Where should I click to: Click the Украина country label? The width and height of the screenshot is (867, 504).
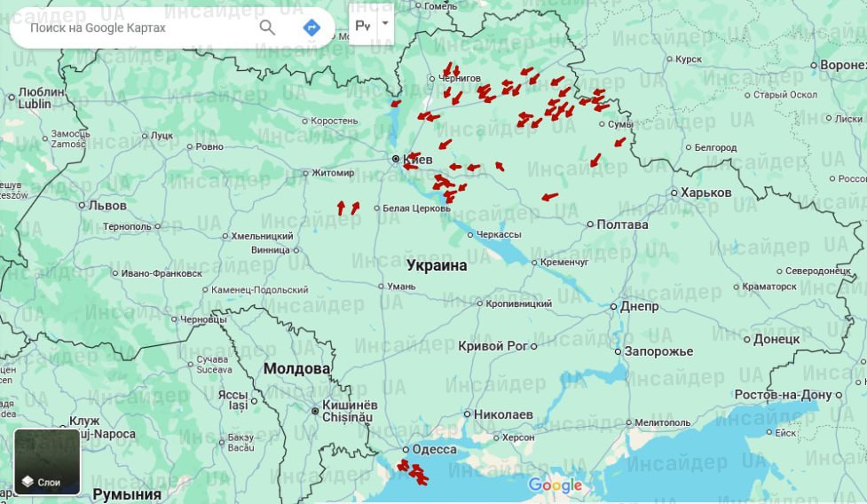437,264
